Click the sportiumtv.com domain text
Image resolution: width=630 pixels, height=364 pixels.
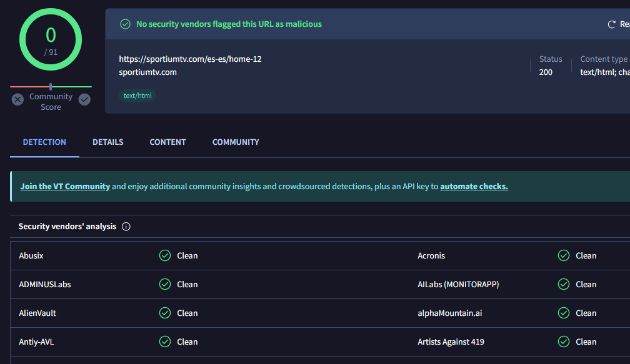pyautogui.click(x=148, y=72)
